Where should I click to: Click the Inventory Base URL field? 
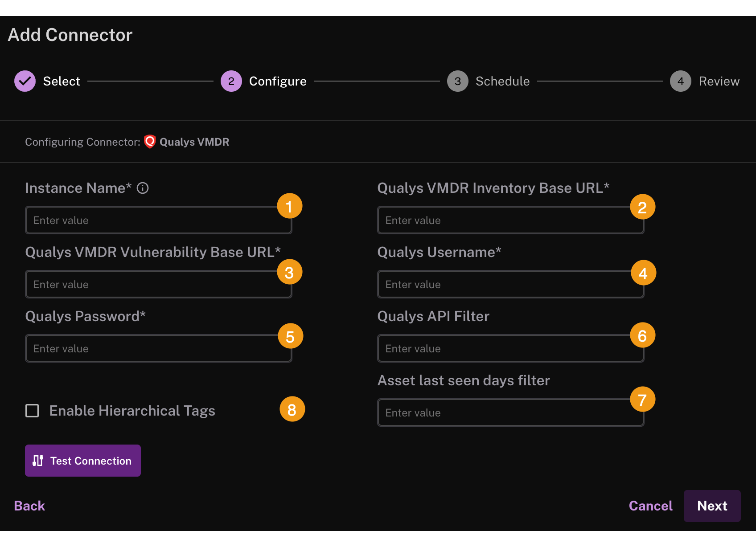(x=511, y=220)
